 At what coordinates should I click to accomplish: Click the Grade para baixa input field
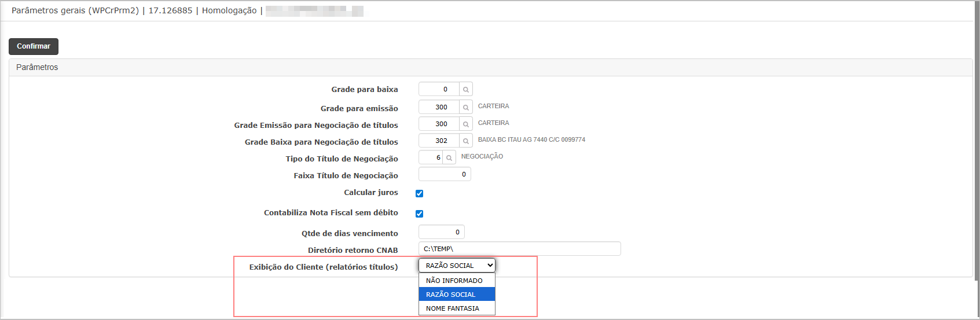[439, 89]
